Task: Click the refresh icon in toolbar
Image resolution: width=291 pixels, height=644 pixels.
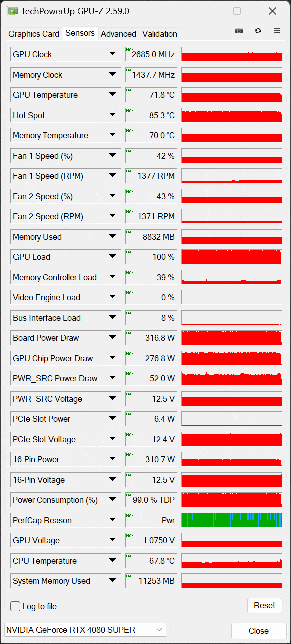Action: point(258,31)
